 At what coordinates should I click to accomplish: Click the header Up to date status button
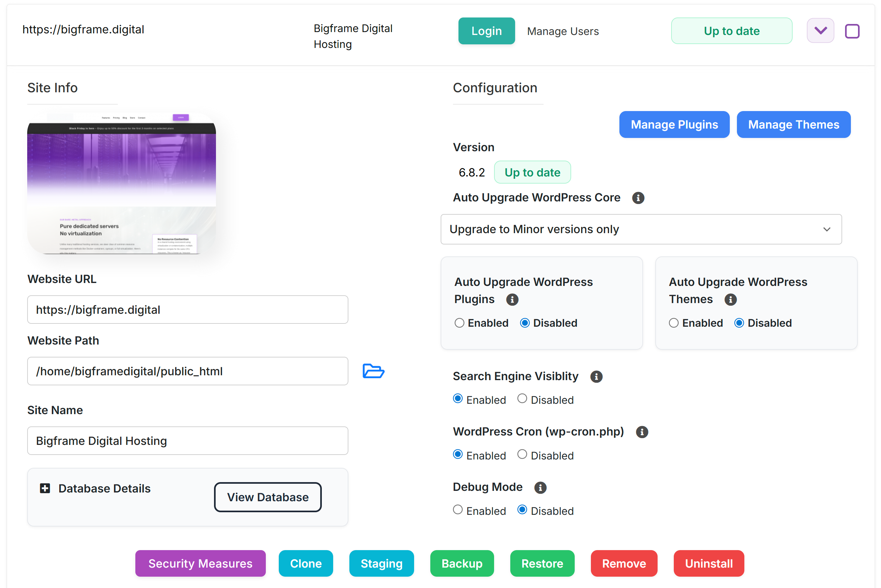pos(731,31)
